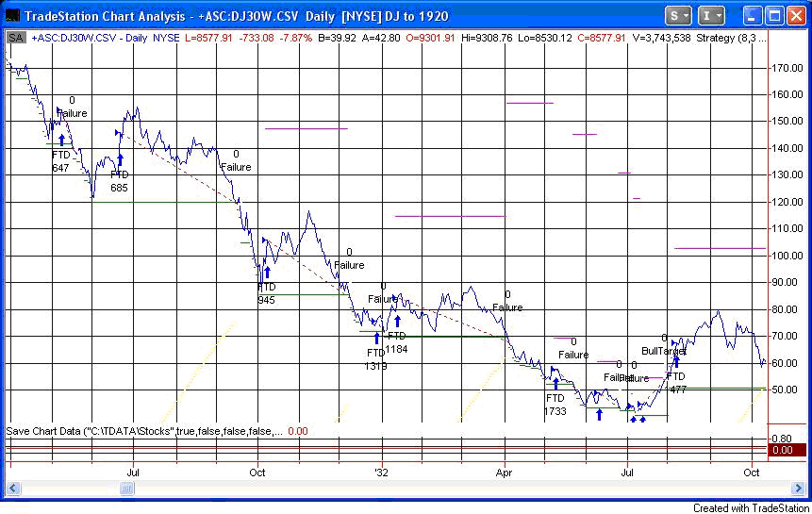Click the '170.00' price axis label
The height and width of the screenshot is (514, 812).
[787, 68]
